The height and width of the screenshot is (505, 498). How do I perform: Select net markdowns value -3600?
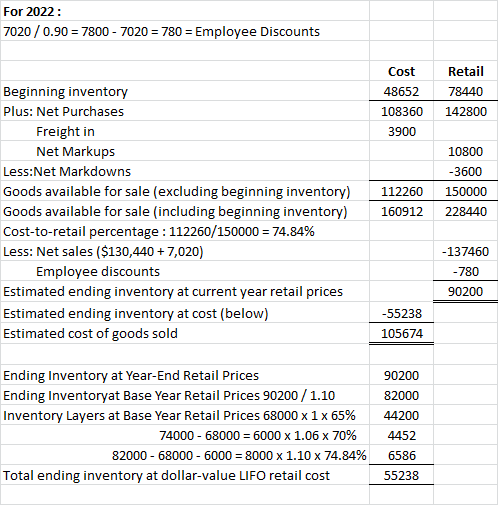click(465, 172)
